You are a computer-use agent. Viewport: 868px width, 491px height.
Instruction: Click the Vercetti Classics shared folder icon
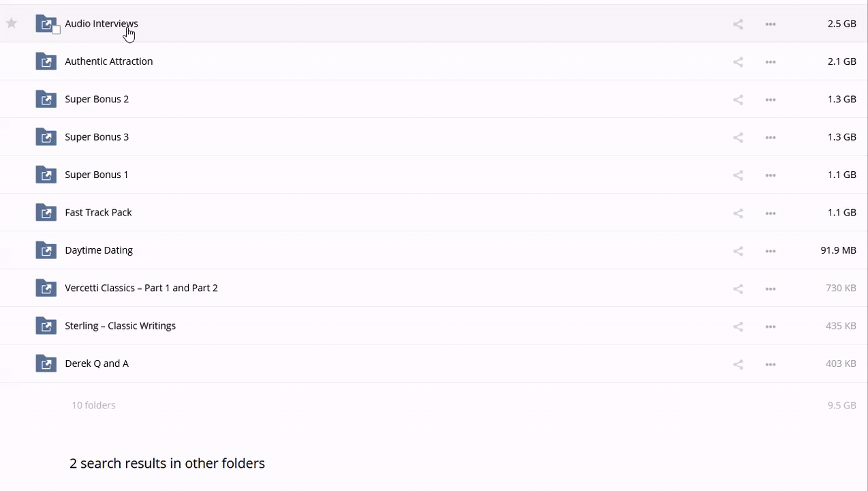coord(46,288)
